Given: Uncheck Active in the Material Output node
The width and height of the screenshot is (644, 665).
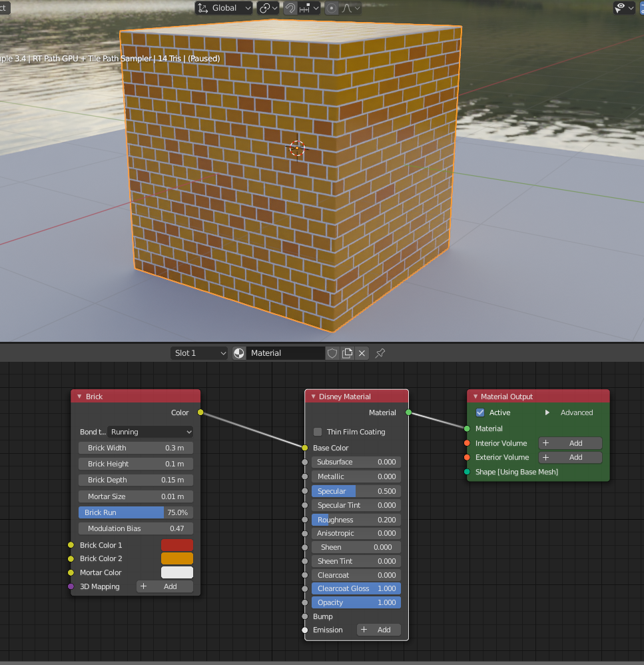Looking at the screenshot, I should click(x=480, y=412).
